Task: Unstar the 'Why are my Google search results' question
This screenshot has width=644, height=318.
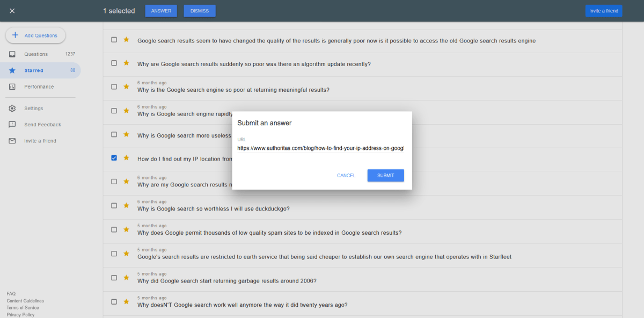Action: point(126,182)
